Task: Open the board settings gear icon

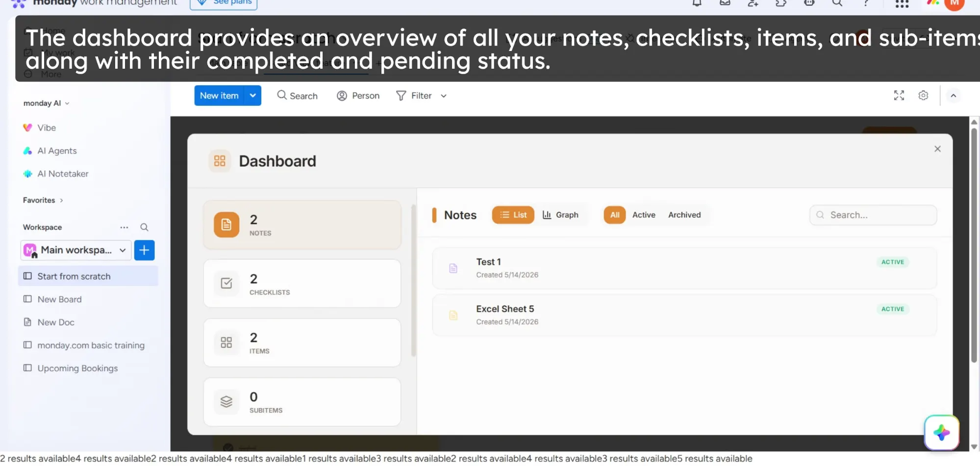Action: point(923,96)
